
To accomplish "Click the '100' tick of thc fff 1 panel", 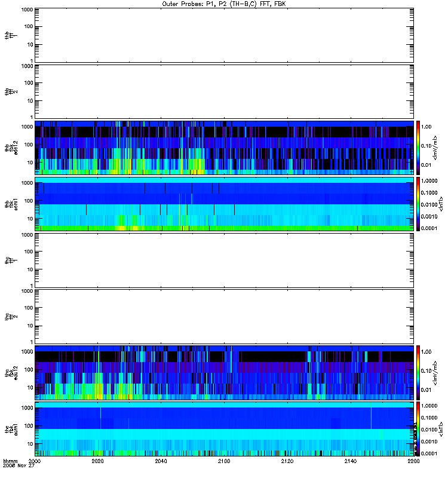I will (29, 252).
